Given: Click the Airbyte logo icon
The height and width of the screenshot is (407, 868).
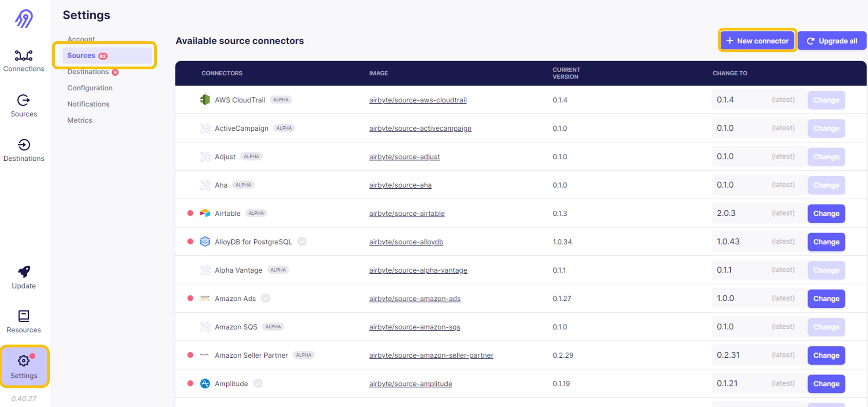Looking at the screenshot, I should (x=24, y=19).
